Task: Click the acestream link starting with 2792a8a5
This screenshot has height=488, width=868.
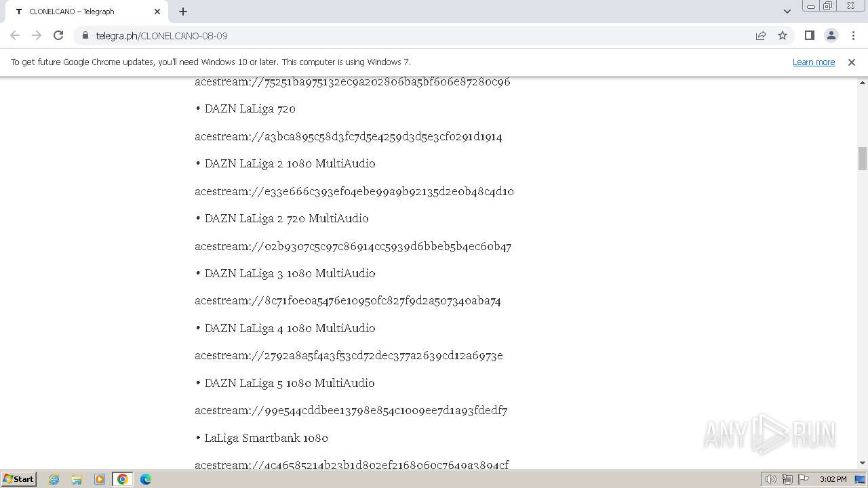Action: tap(349, 355)
